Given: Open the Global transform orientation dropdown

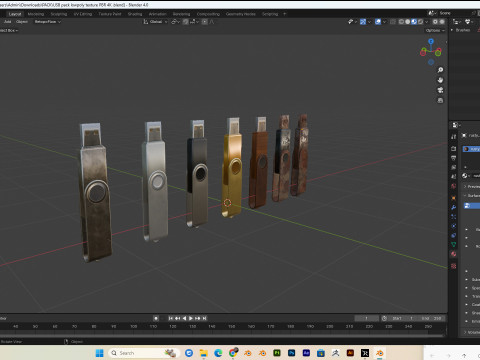Looking at the screenshot, I should click(x=156, y=22).
